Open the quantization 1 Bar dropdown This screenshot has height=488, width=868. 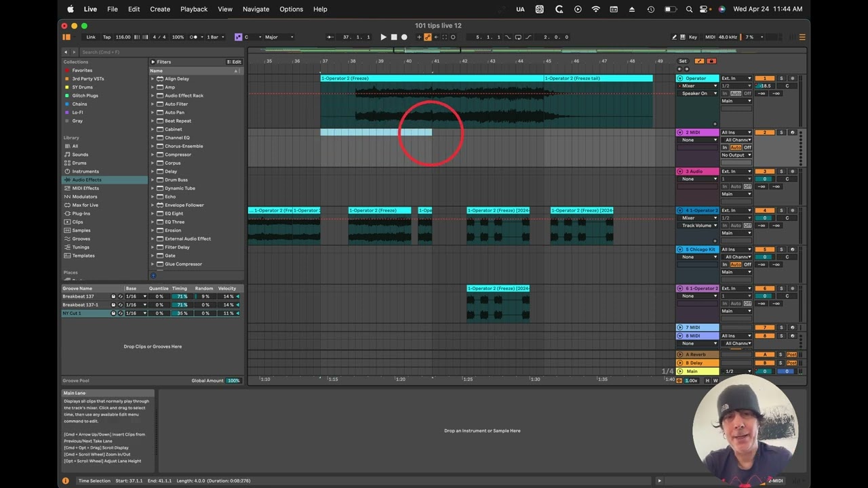coord(214,37)
